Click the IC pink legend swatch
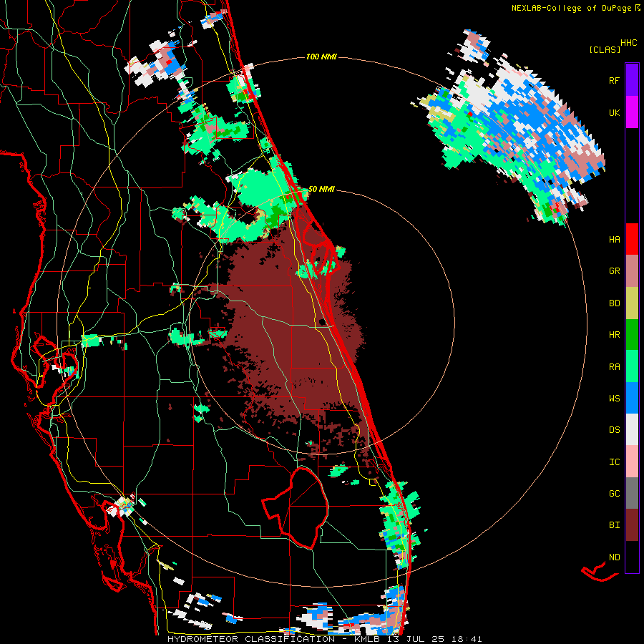This screenshot has height=644, width=644. point(632,462)
